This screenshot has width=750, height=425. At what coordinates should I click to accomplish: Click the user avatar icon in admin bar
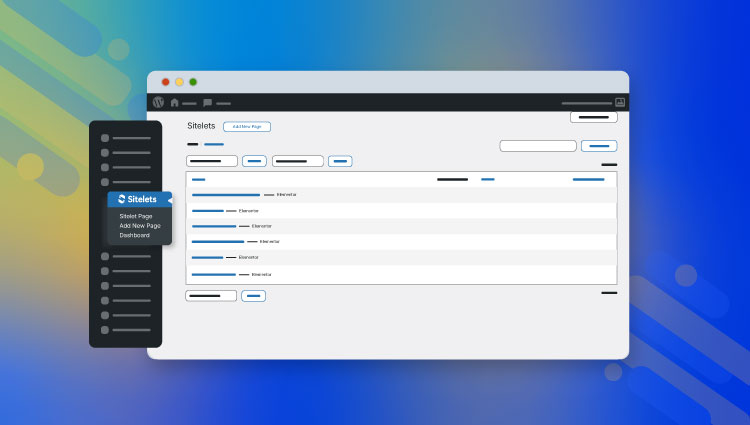click(x=620, y=102)
